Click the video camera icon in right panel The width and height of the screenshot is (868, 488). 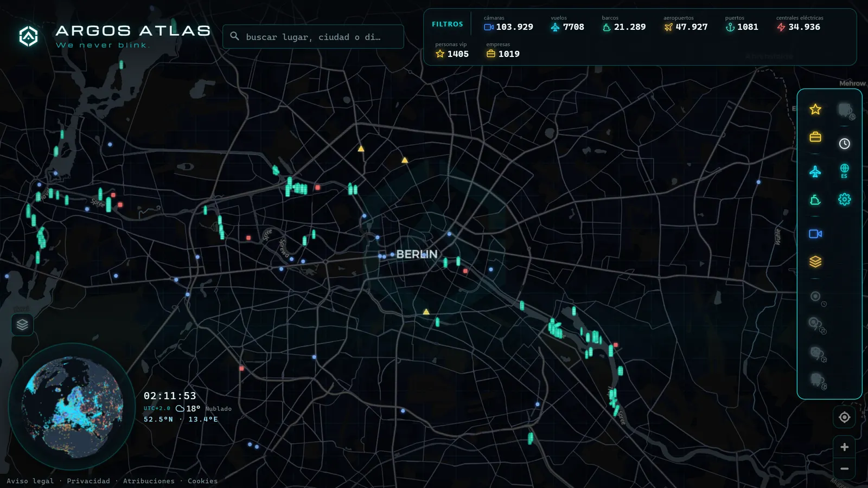coord(815,234)
